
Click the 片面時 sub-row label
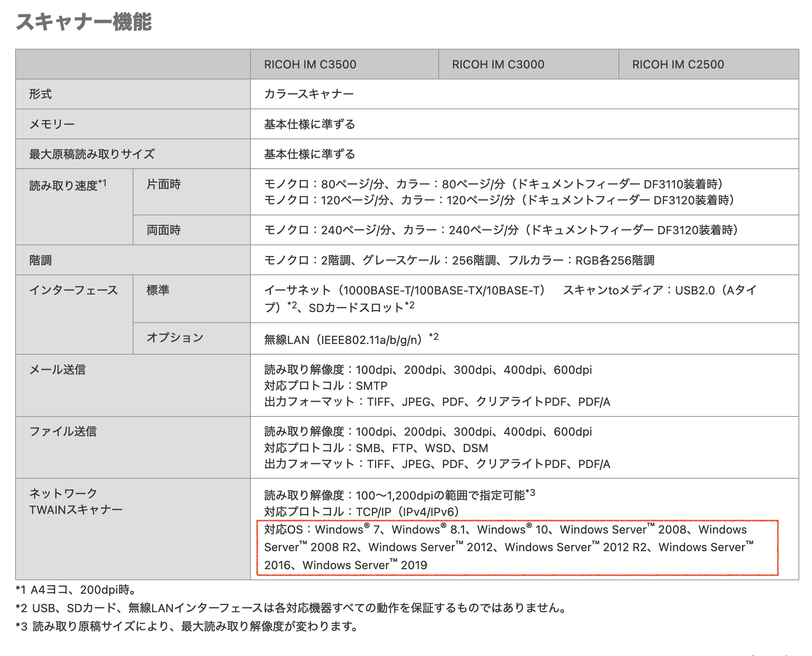pyautogui.click(x=163, y=184)
